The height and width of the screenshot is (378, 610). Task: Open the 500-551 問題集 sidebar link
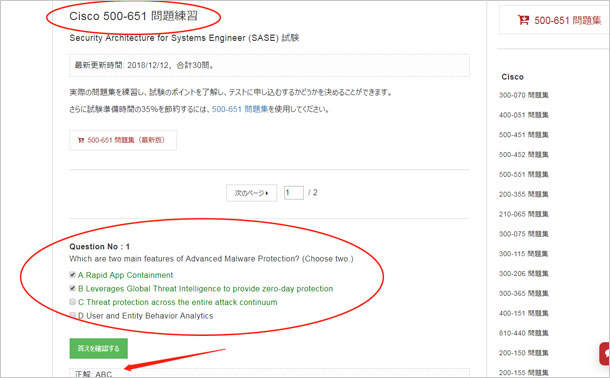[x=524, y=175]
